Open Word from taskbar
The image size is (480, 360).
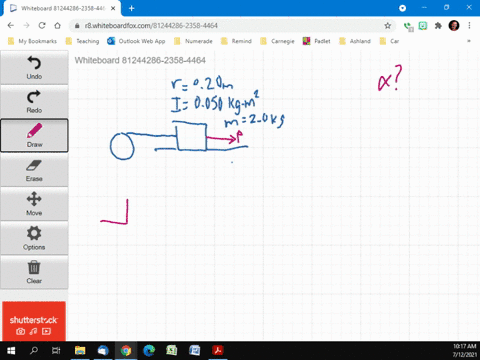(195, 351)
